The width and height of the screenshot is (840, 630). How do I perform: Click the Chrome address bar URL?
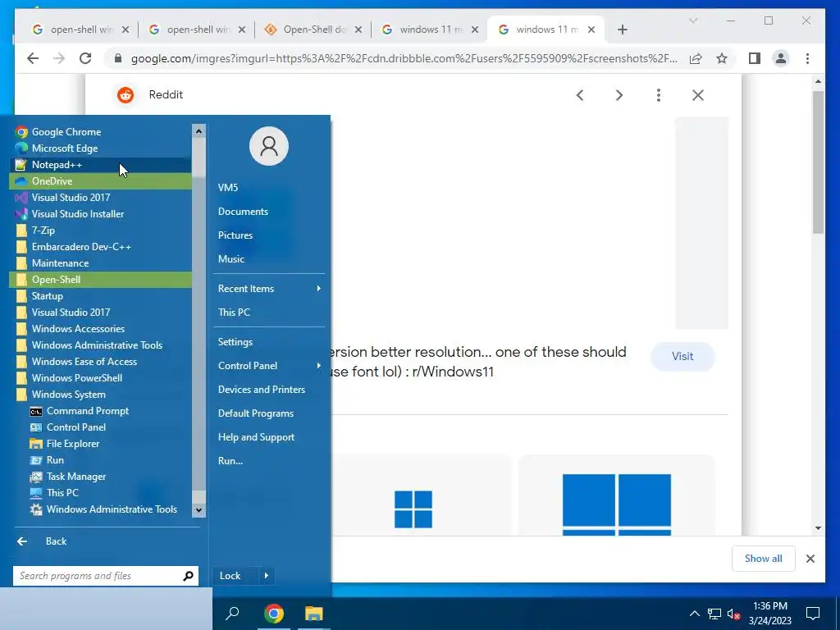[x=404, y=58]
